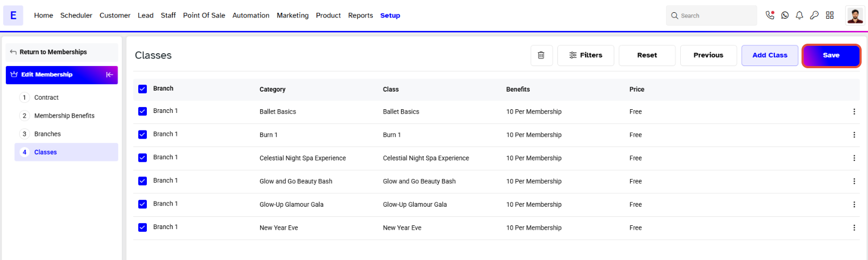Open the Burn 1 row options menu
The width and height of the screenshot is (868, 260).
click(x=854, y=135)
